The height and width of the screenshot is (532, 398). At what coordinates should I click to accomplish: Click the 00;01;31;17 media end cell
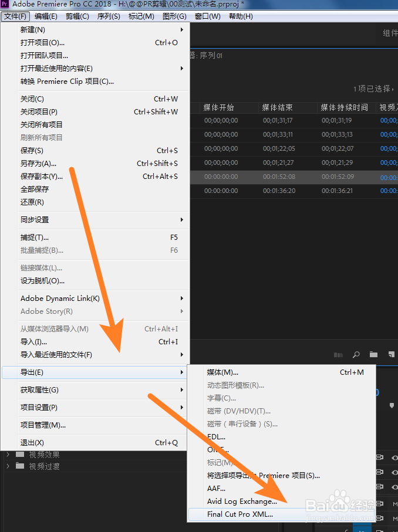(x=278, y=120)
